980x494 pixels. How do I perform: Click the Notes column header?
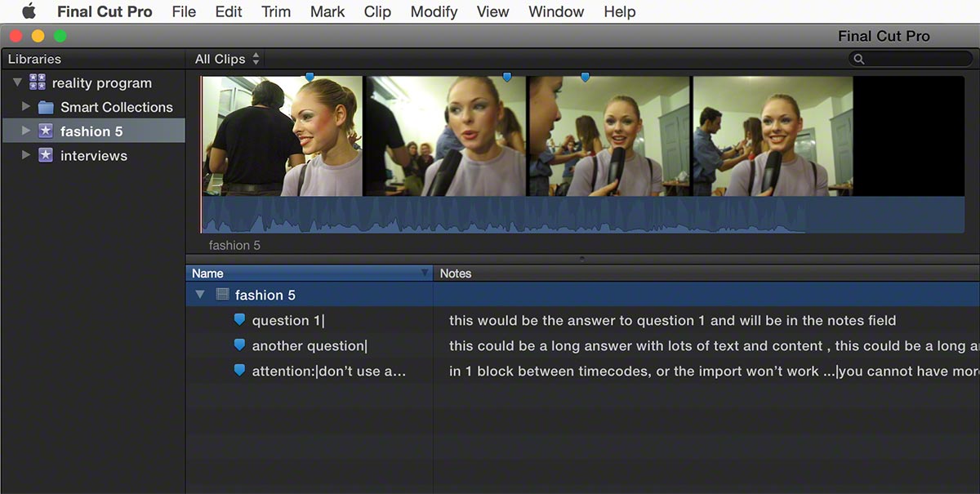[x=706, y=274]
